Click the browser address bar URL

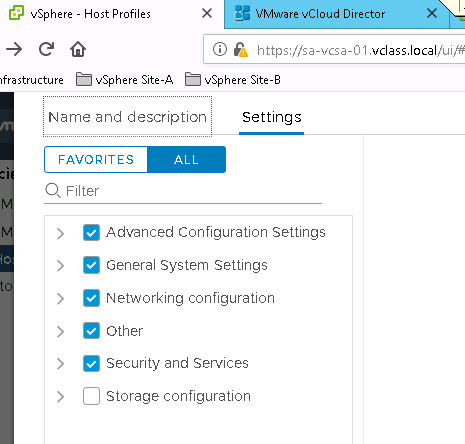(x=360, y=50)
